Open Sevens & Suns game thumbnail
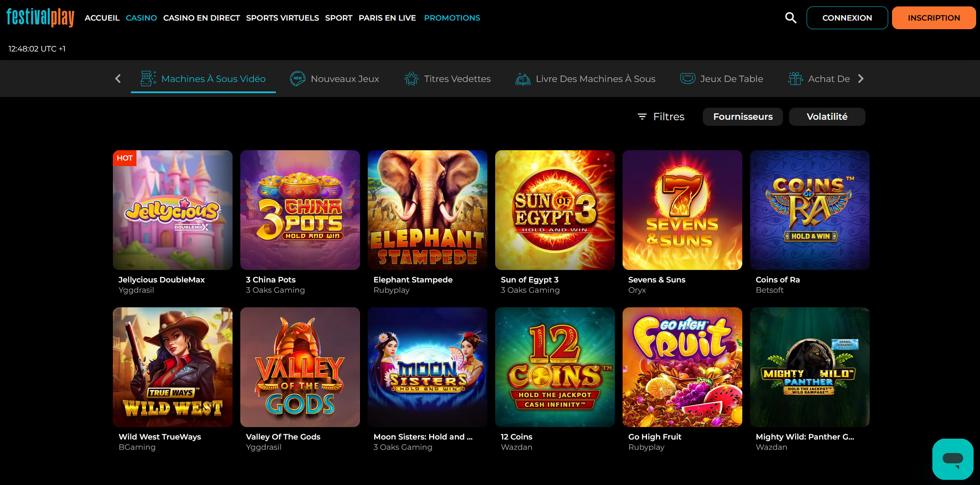This screenshot has width=980, height=485. tap(682, 210)
